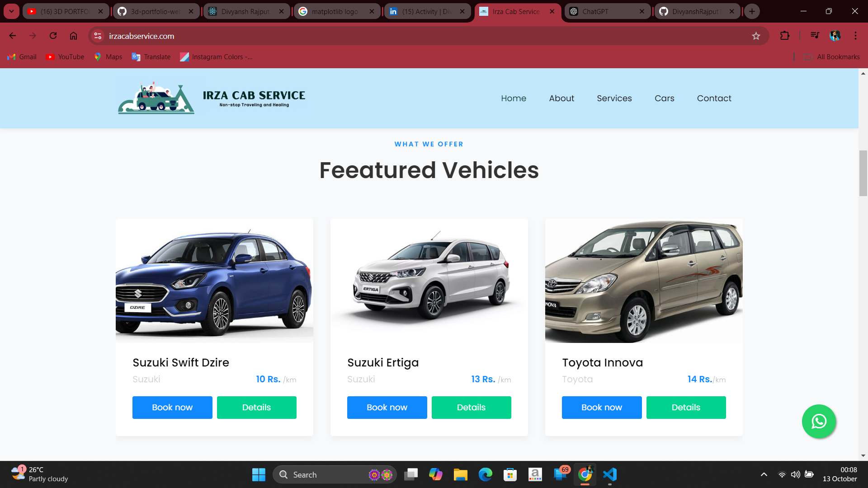868x488 pixels.
Task: Open the Amazon app on the taskbar
Action: (535, 474)
